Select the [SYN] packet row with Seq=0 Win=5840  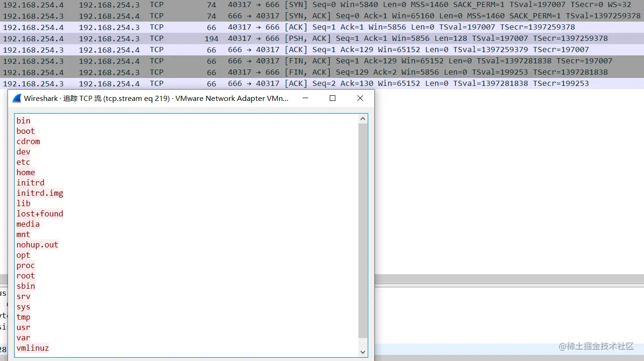click(x=322, y=5)
